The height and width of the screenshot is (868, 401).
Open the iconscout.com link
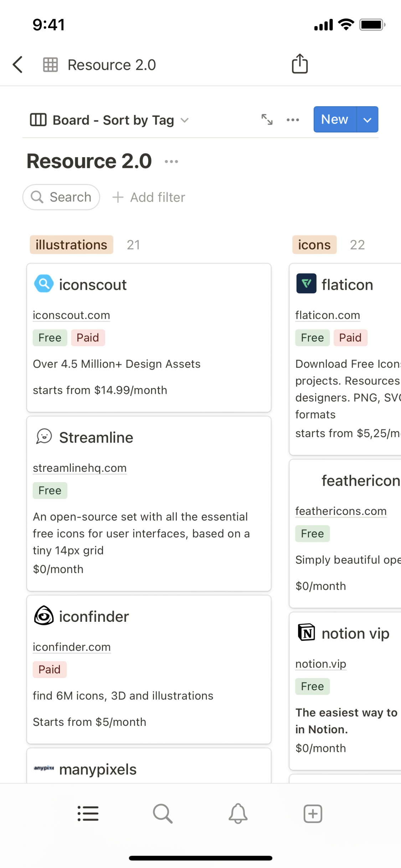pos(71,315)
